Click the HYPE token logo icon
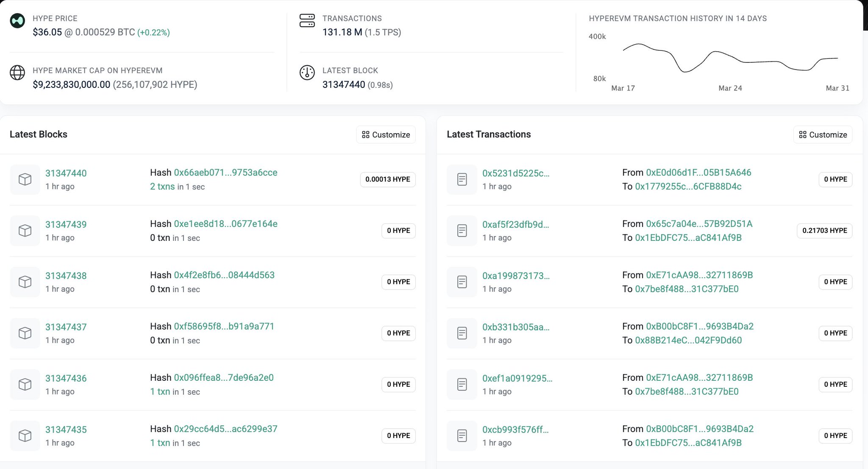This screenshot has height=469, width=868. coord(17,20)
